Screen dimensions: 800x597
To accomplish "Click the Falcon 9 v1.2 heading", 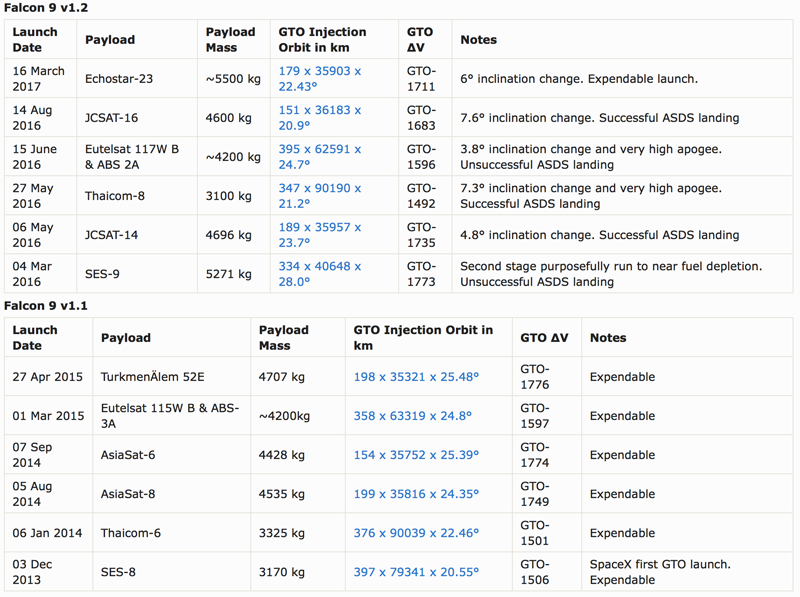I will pos(46,8).
